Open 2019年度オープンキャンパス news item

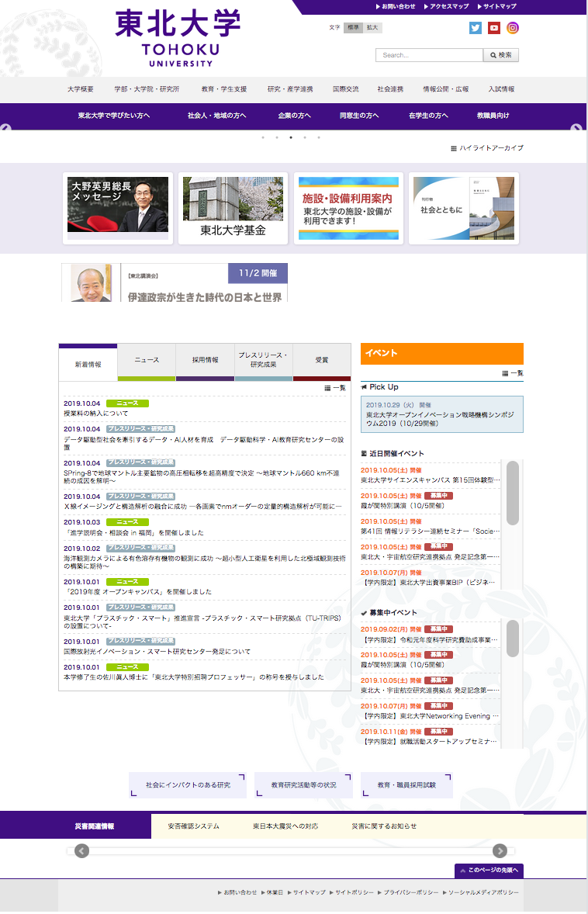[138, 592]
